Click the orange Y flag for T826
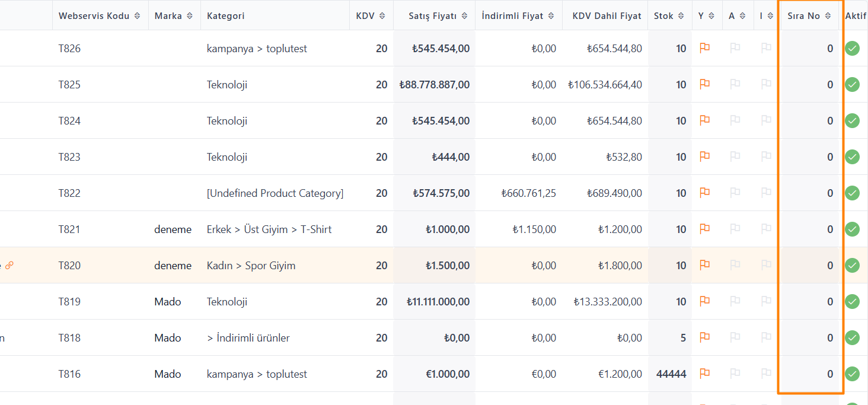 [x=704, y=48]
